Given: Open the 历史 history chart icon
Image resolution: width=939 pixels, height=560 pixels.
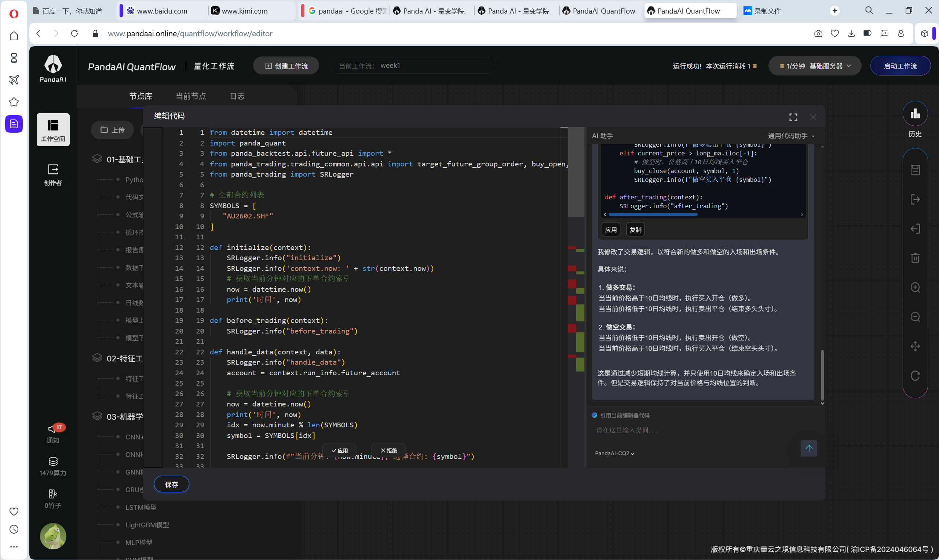Looking at the screenshot, I should 915,114.
